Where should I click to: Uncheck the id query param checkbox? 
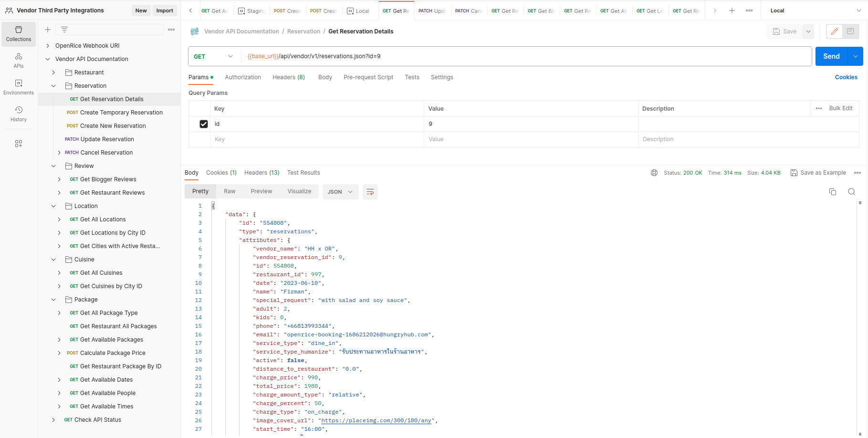click(x=204, y=124)
